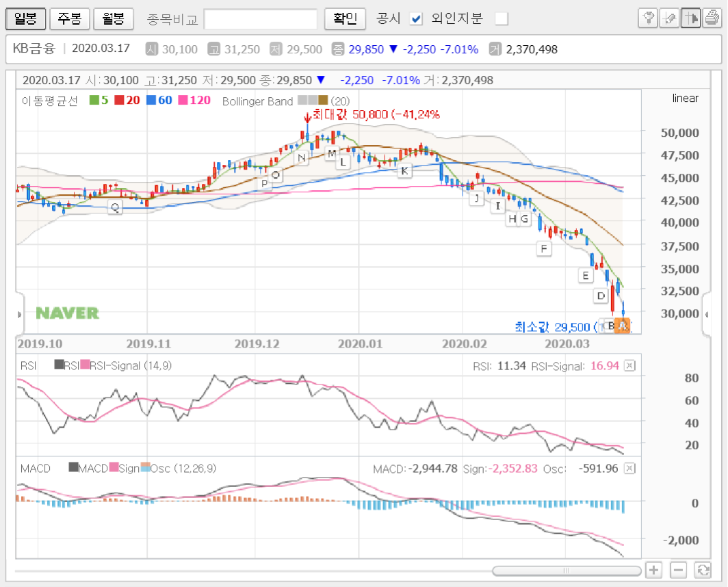Open disclosure marker D on chart
The width and height of the screenshot is (728, 587).
(x=601, y=296)
